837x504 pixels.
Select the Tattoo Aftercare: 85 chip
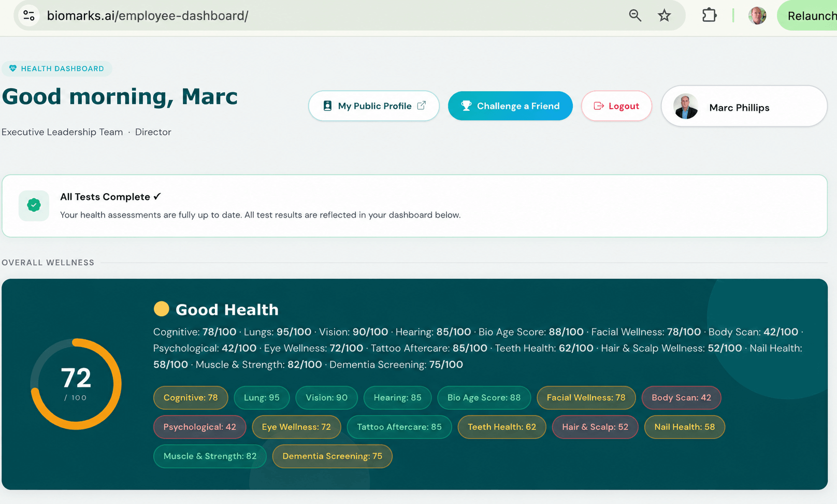click(399, 427)
